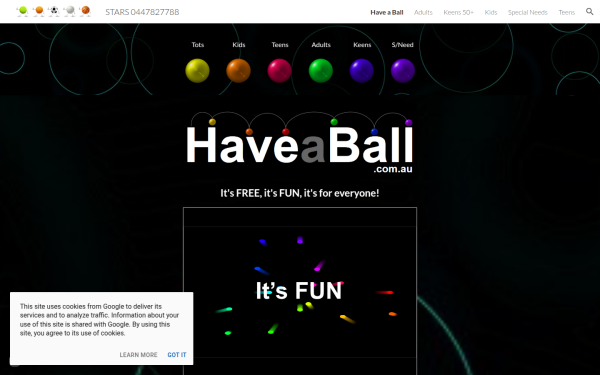The image size is (600, 375).
Task: Click the S/Need label above purple ball
Action: coord(403,45)
